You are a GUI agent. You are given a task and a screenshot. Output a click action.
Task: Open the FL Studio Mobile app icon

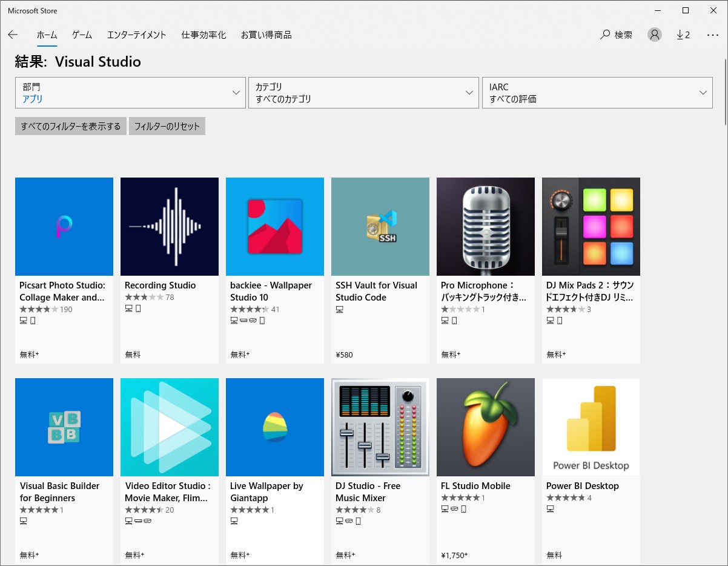(x=485, y=427)
